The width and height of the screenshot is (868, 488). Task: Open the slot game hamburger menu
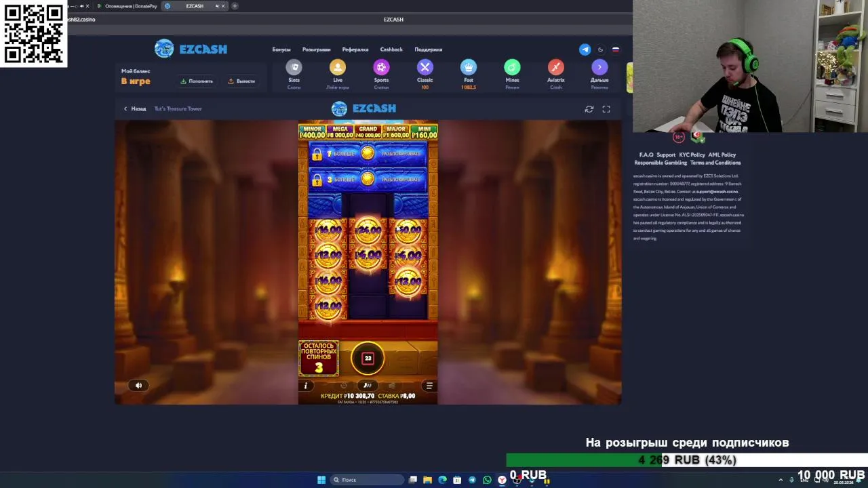429,386
